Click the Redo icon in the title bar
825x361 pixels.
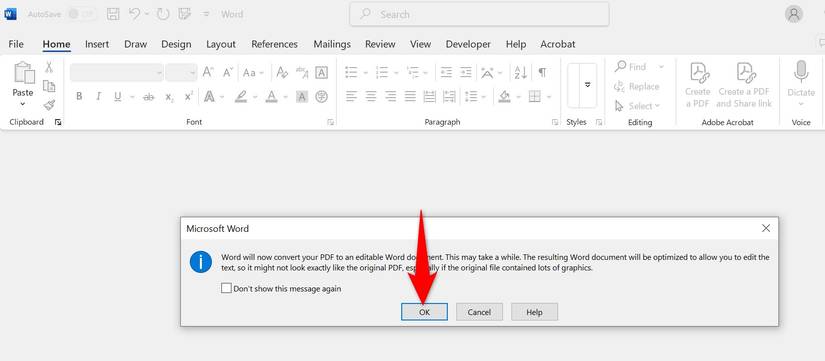click(163, 14)
